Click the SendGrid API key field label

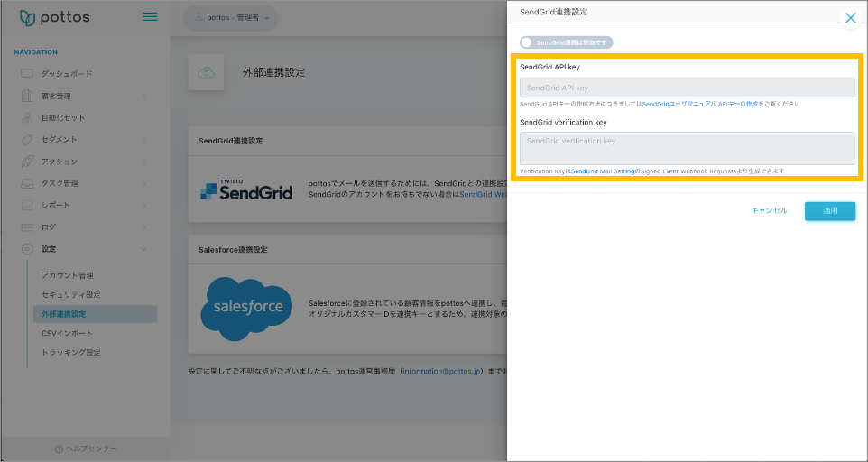[x=549, y=67]
